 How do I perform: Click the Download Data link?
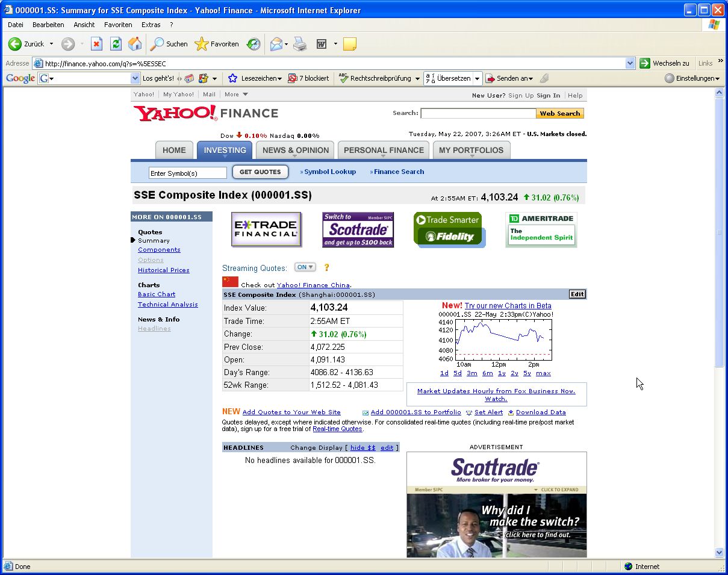coord(541,412)
